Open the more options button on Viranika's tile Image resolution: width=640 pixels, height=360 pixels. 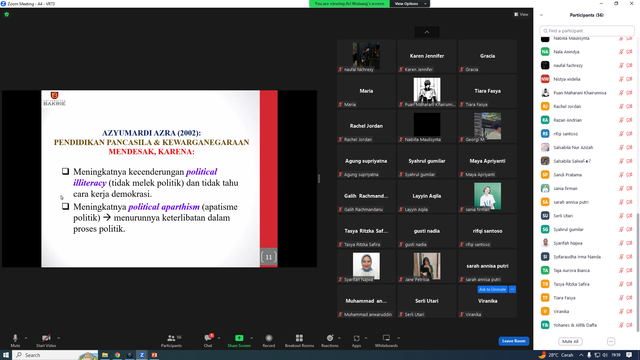[512, 289]
